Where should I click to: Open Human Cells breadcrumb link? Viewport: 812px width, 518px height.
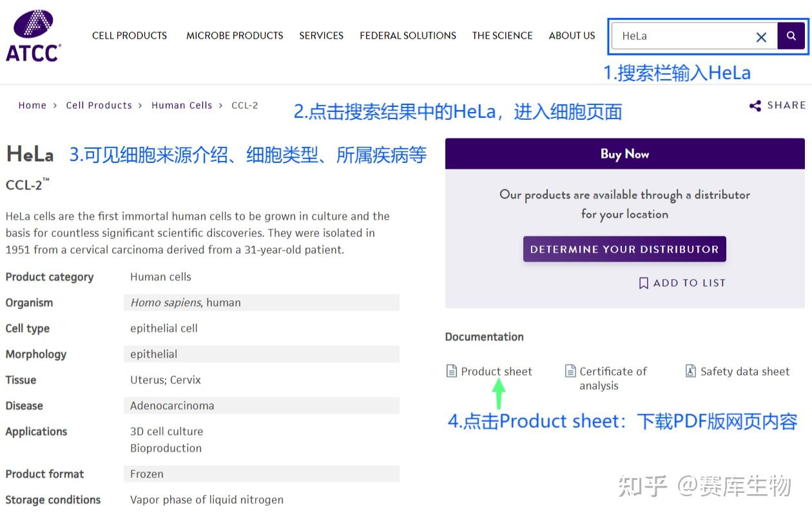pyautogui.click(x=182, y=105)
